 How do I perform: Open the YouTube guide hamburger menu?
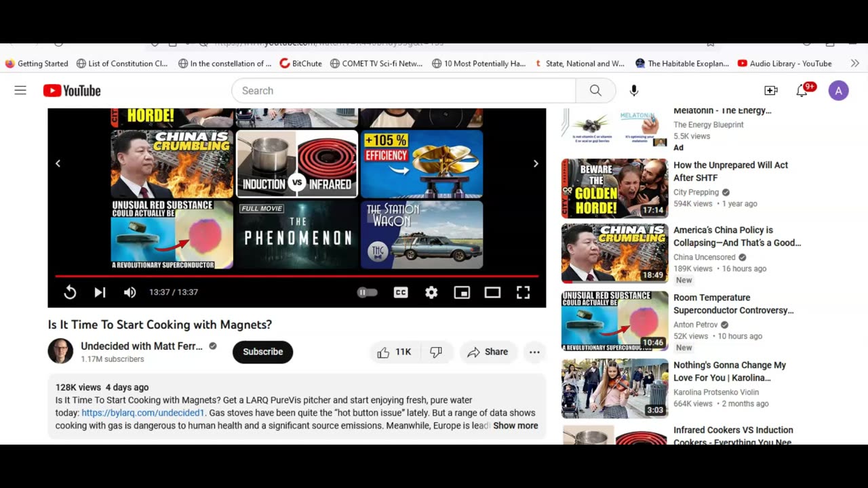pyautogui.click(x=20, y=90)
